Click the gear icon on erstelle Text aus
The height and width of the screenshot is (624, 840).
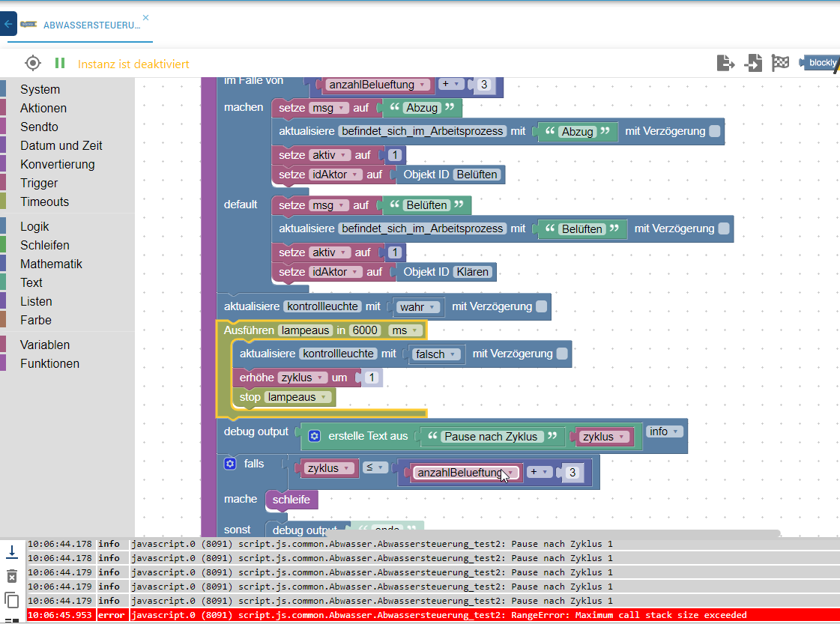(315, 436)
